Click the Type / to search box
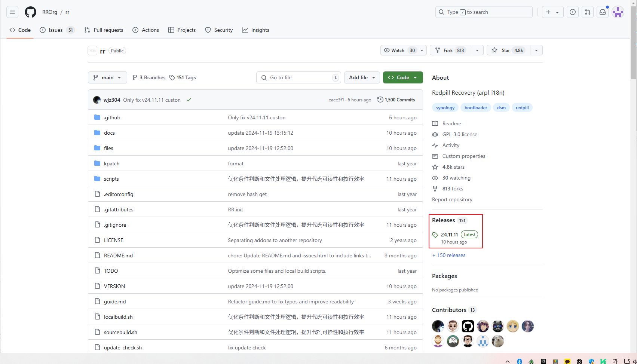 pos(484,12)
